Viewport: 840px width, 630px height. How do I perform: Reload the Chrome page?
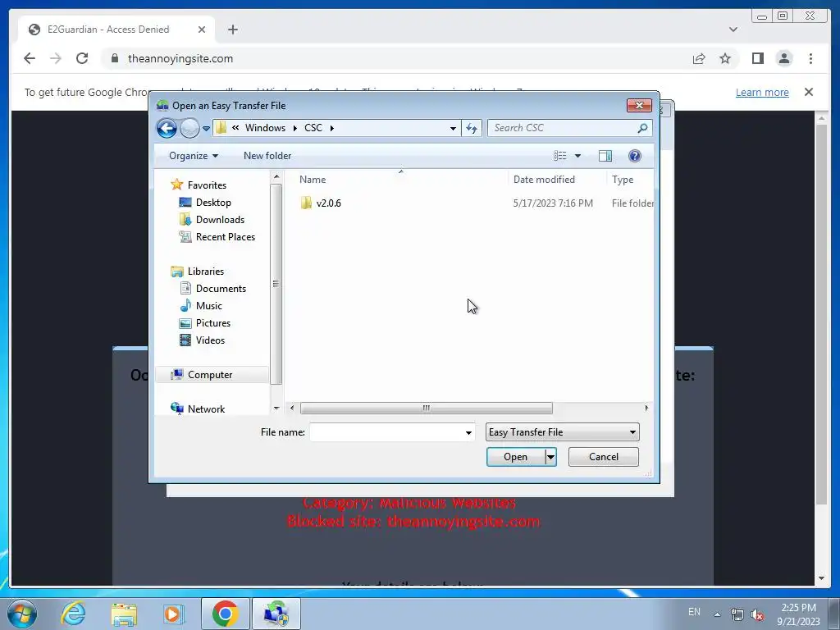pyautogui.click(x=82, y=58)
